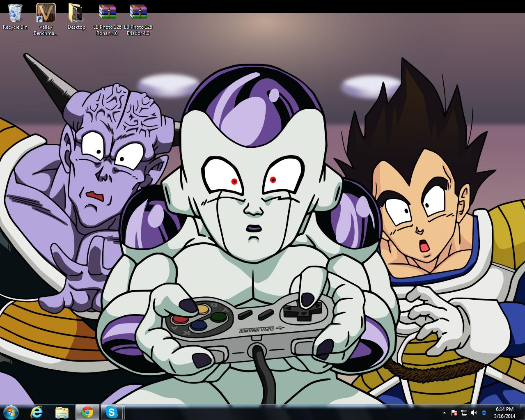Click the 'LB Photo 128 Eriador 4.0' label

coord(138,30)
